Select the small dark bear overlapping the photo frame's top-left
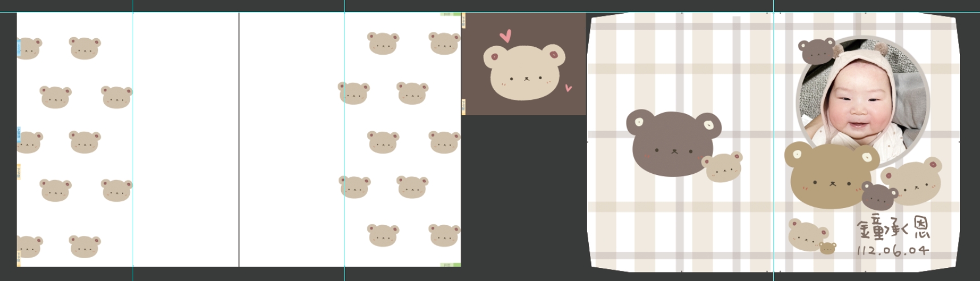This screenshot has width=980, height=281. pyautogui.click(x=817, y=51)
